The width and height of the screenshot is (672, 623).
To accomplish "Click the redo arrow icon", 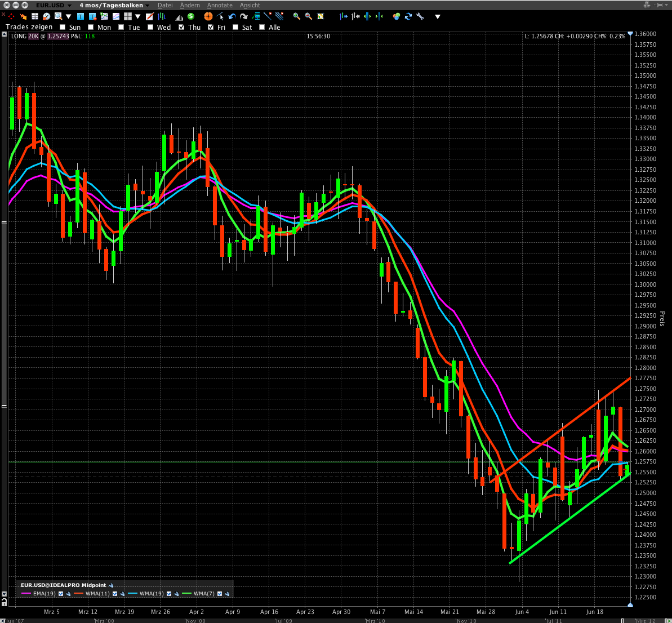I will [x=243, y=16].
